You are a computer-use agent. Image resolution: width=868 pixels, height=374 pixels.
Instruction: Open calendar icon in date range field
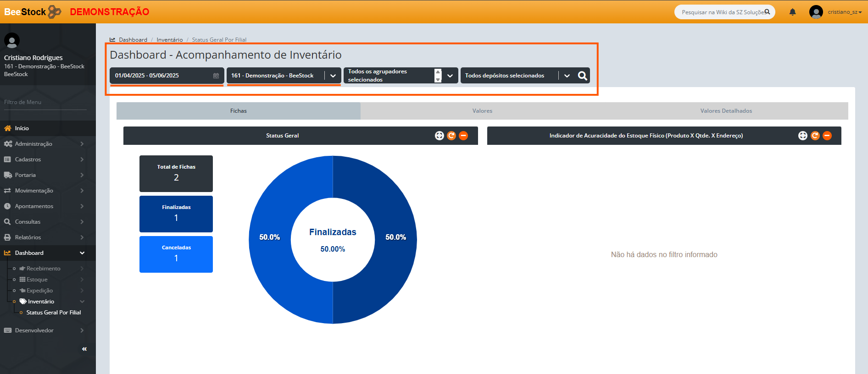[216, 76]
